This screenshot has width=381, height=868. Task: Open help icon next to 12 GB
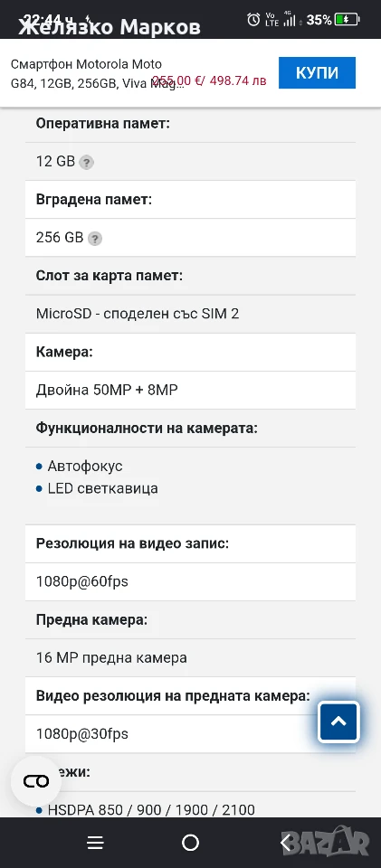pos(86,162)
